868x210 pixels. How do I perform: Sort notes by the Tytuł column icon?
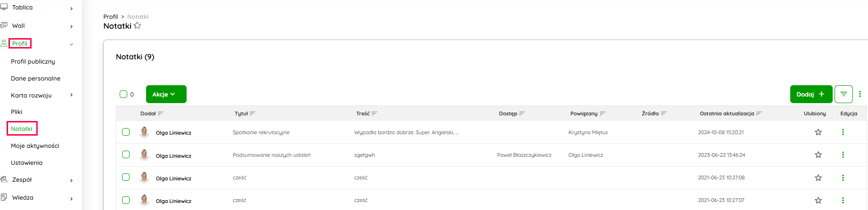[253, 113]
